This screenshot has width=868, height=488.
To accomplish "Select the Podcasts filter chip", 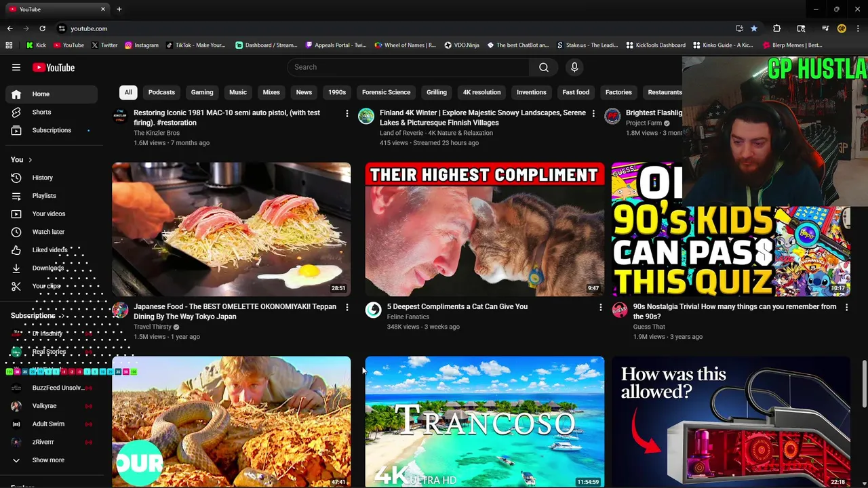I will (x=161, y=92).
